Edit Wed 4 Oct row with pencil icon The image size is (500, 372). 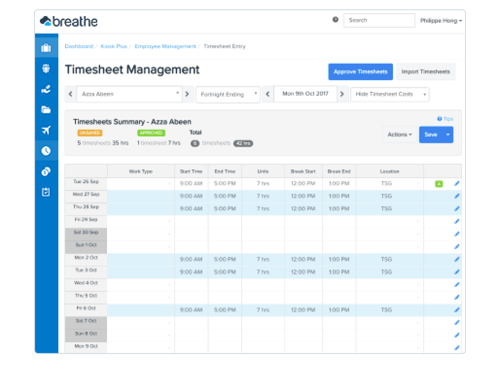457,285
